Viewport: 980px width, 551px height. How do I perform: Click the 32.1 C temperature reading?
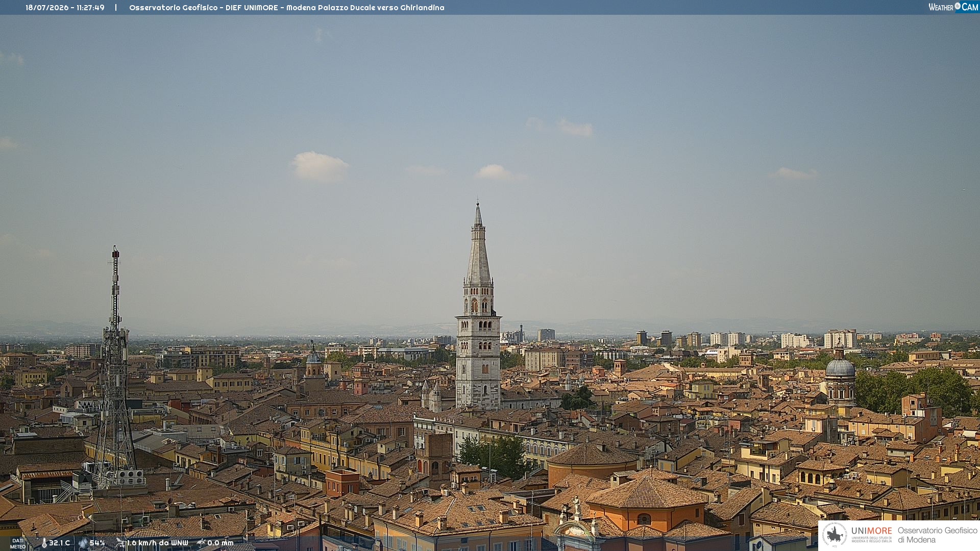(59, 543)
